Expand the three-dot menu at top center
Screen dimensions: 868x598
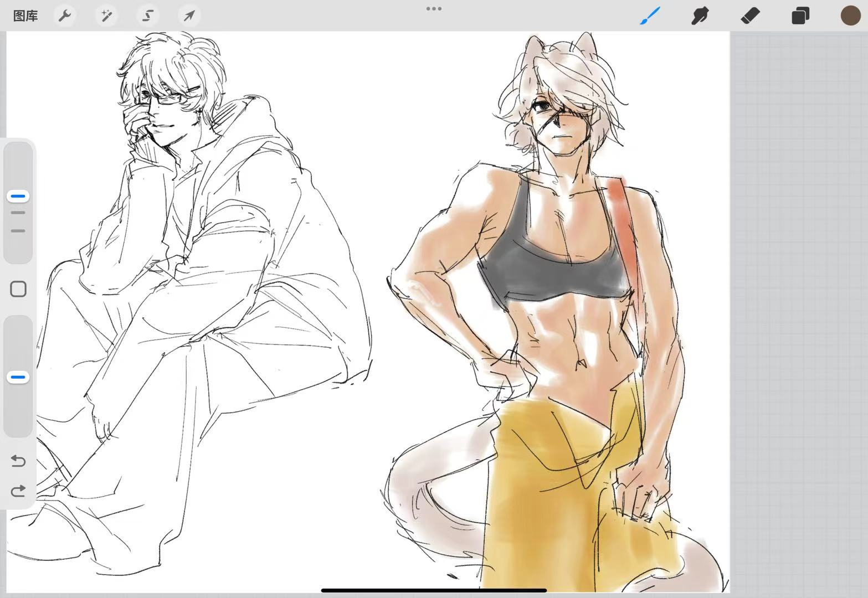[434, 9]
